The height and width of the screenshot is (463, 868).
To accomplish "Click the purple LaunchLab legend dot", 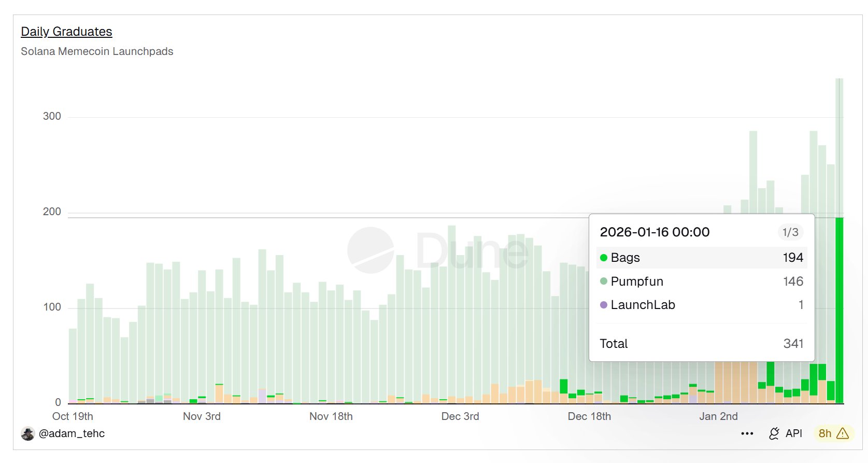I will (x=603, y=305).
